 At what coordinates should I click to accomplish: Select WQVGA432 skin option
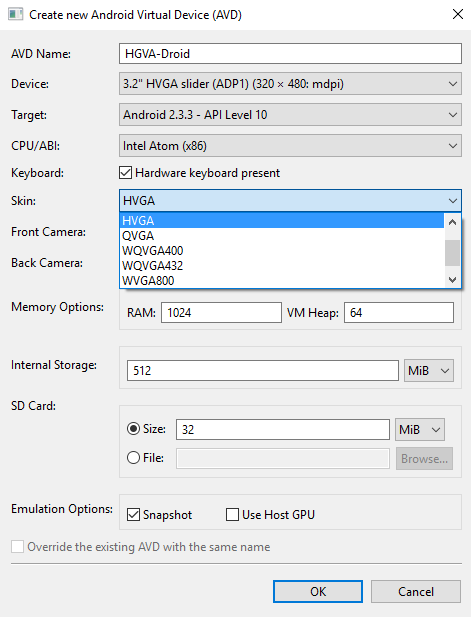click(282, 266)
